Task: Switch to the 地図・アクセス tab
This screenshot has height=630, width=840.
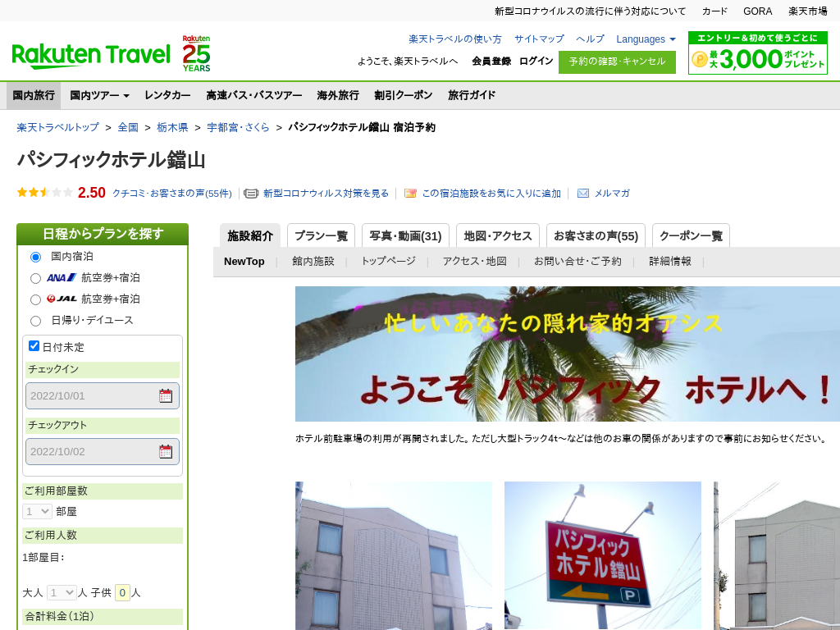Action: point(498,235)
